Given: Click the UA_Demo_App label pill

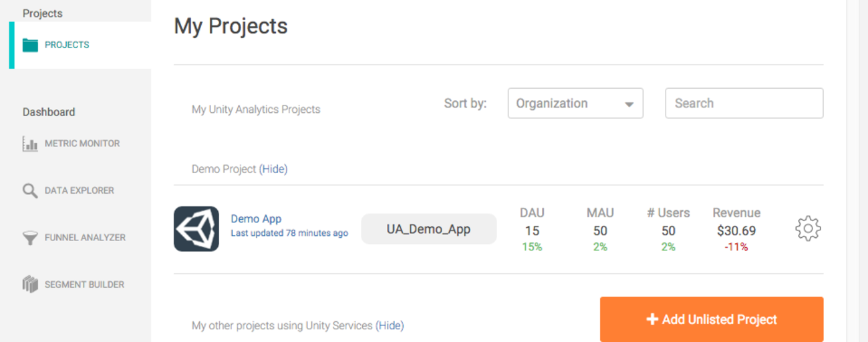Looking at the screenshot, I should tap(429, 229).
